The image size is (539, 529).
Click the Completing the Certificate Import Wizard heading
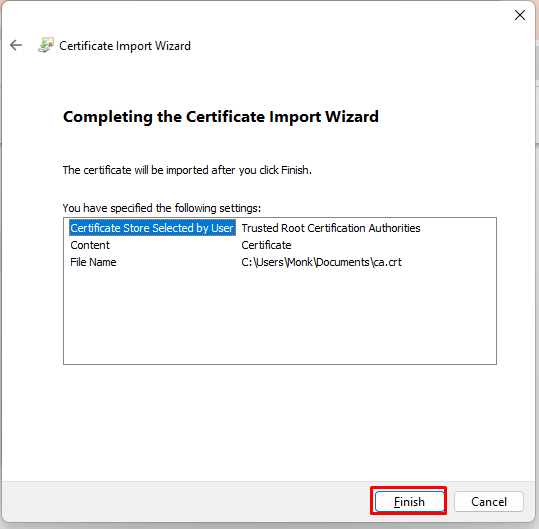click(221, 117)
